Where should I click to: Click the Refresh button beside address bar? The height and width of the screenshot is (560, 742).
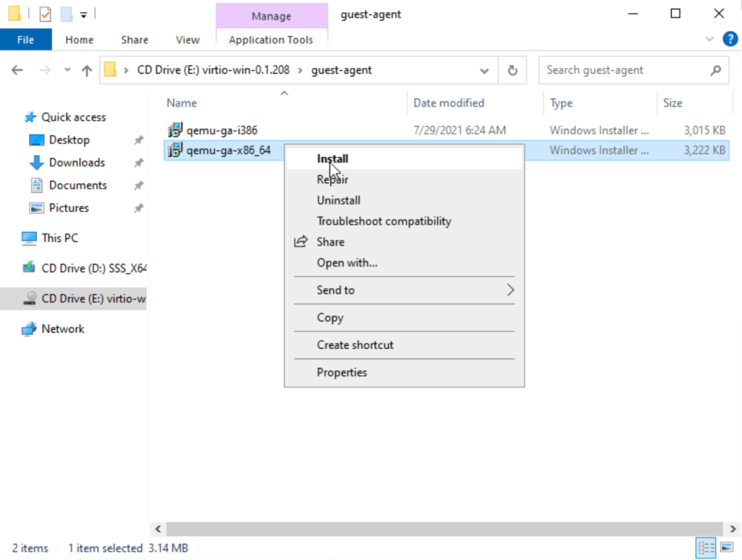[512, 70]
